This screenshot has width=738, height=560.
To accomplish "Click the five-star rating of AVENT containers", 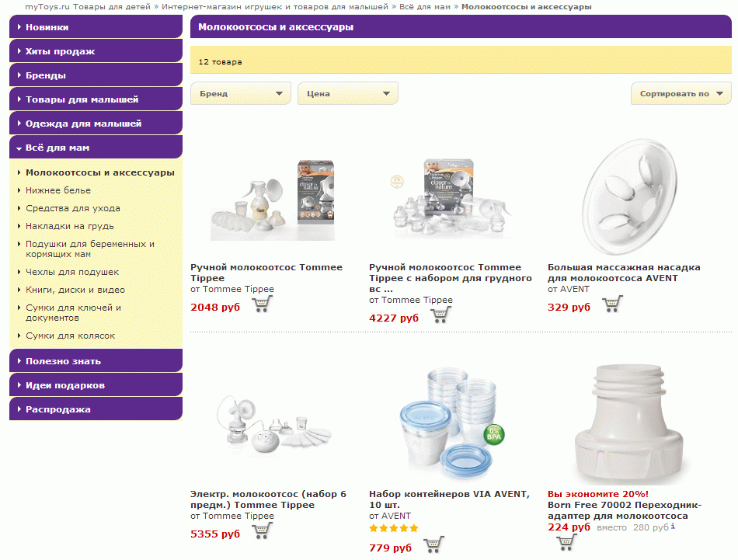I will point(393,528).
